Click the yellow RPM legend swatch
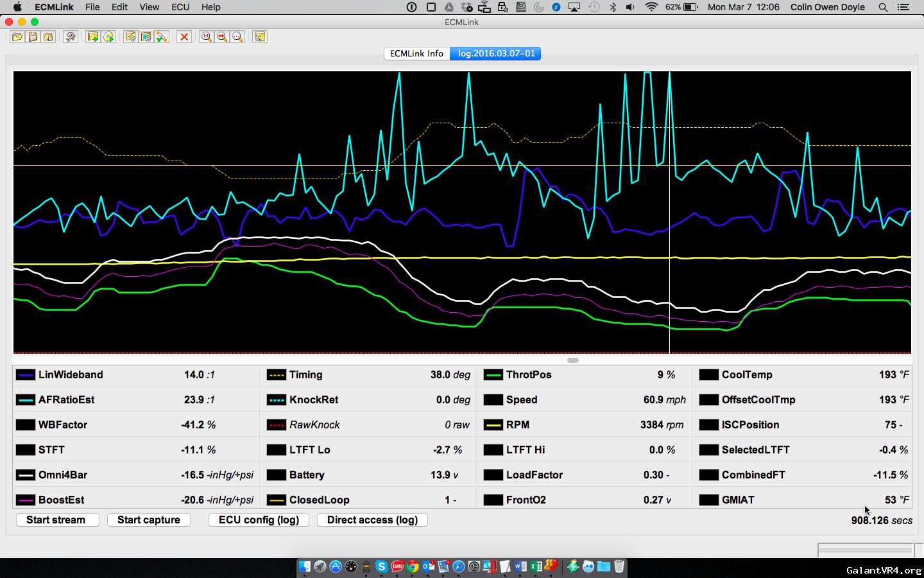This screenshot has height=578, width=924. pyautogui.click(x=493, y=425)
